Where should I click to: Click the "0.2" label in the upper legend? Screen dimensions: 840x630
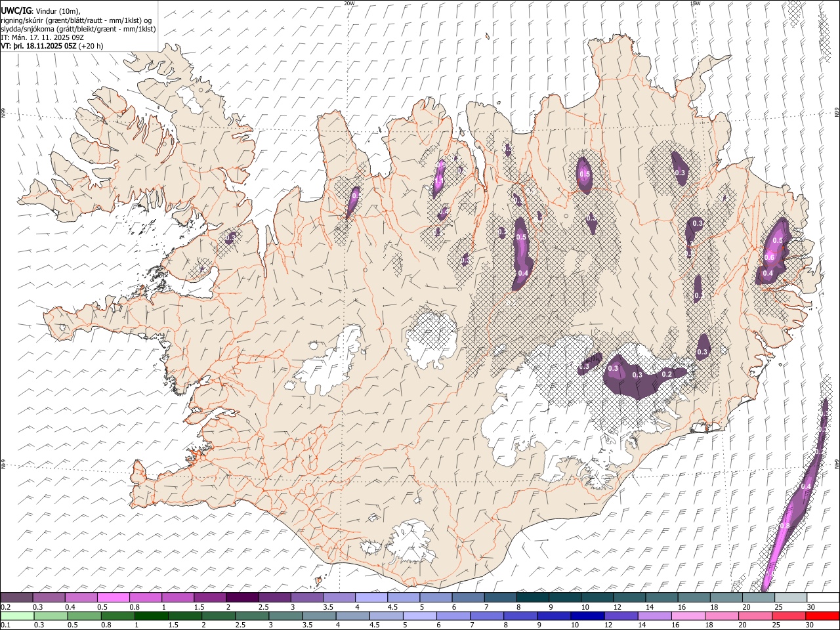click(5, 606)
